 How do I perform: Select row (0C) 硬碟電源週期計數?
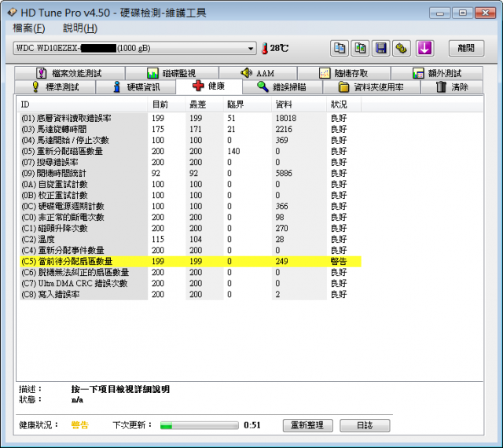pos(190,206)
